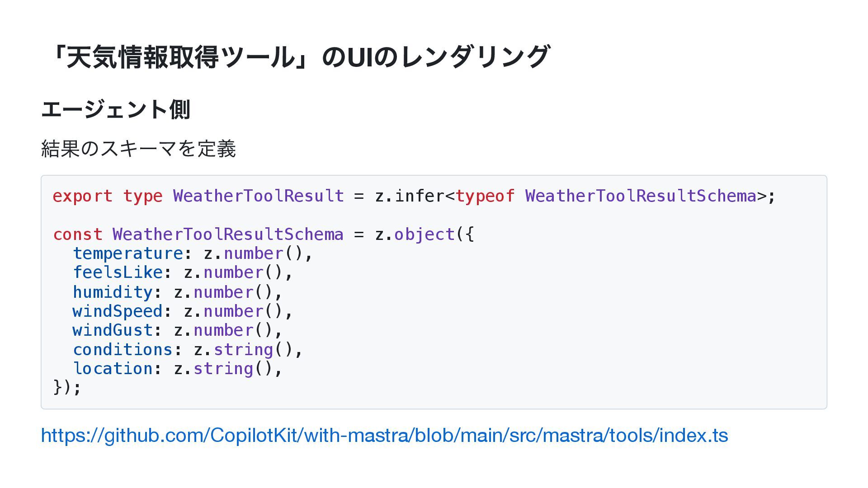Click string() on the conditions line

253,350
